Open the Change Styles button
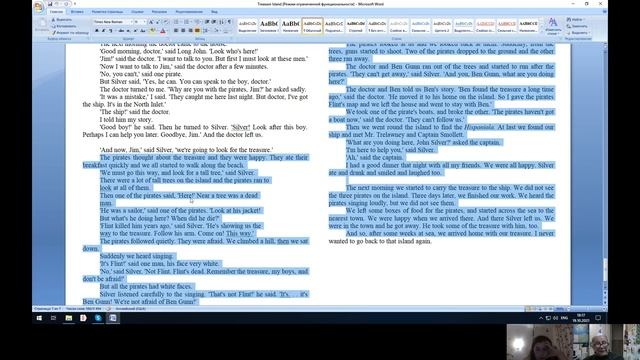 pos(553,25)
